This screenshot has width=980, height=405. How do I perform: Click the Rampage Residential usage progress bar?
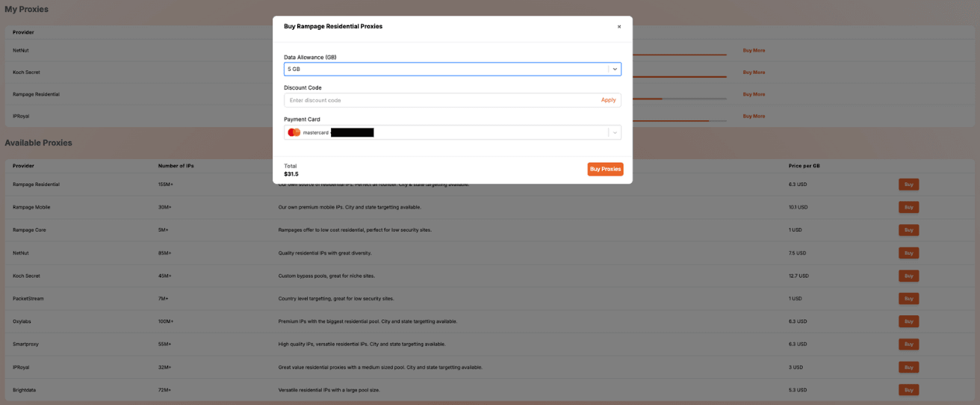click(679, 99)
